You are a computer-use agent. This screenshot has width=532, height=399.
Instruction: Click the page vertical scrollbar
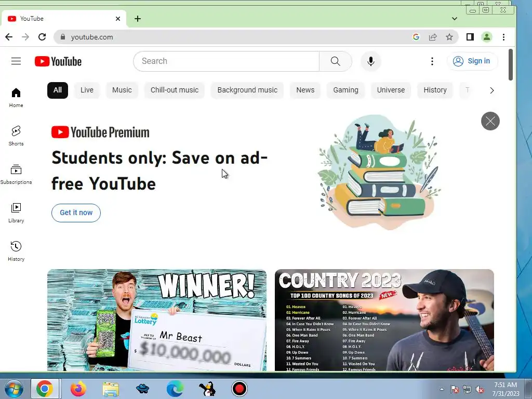pos(511,64)
